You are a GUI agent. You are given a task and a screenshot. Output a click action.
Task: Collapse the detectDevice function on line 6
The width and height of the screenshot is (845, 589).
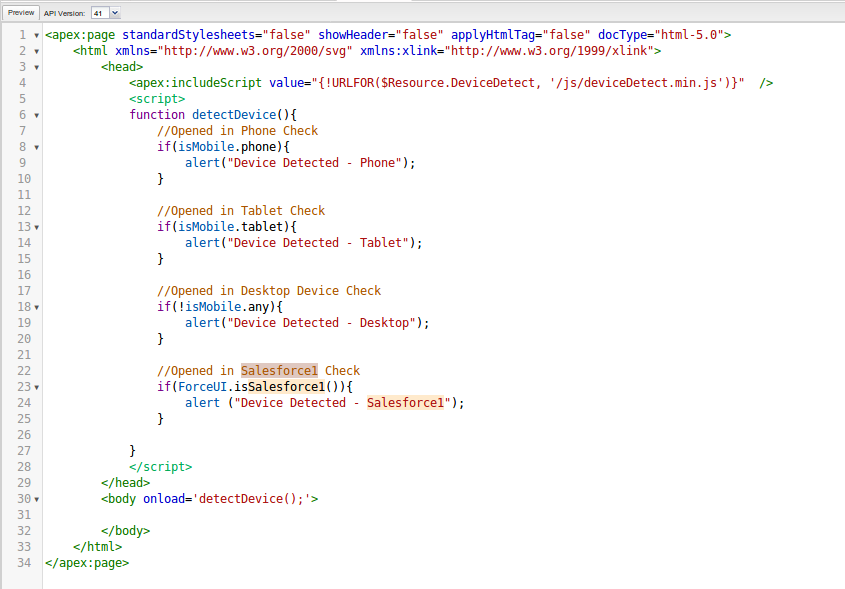(37, 115)
